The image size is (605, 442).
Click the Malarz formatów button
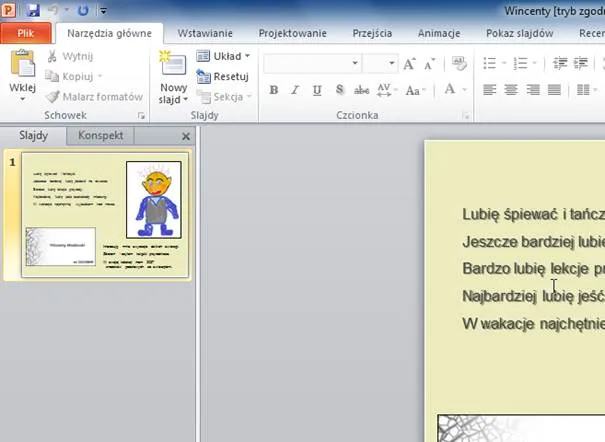pos(94,96)
